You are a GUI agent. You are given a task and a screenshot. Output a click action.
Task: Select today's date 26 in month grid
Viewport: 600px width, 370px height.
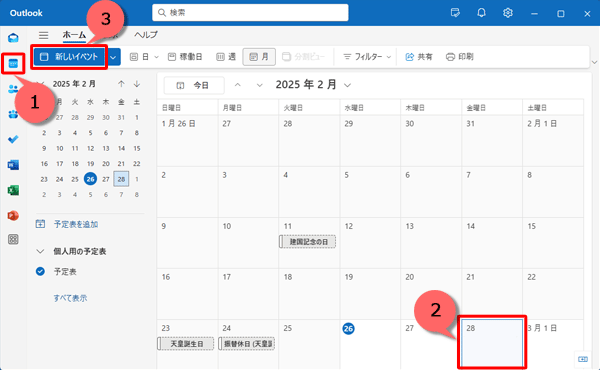[x=348, y=328]
